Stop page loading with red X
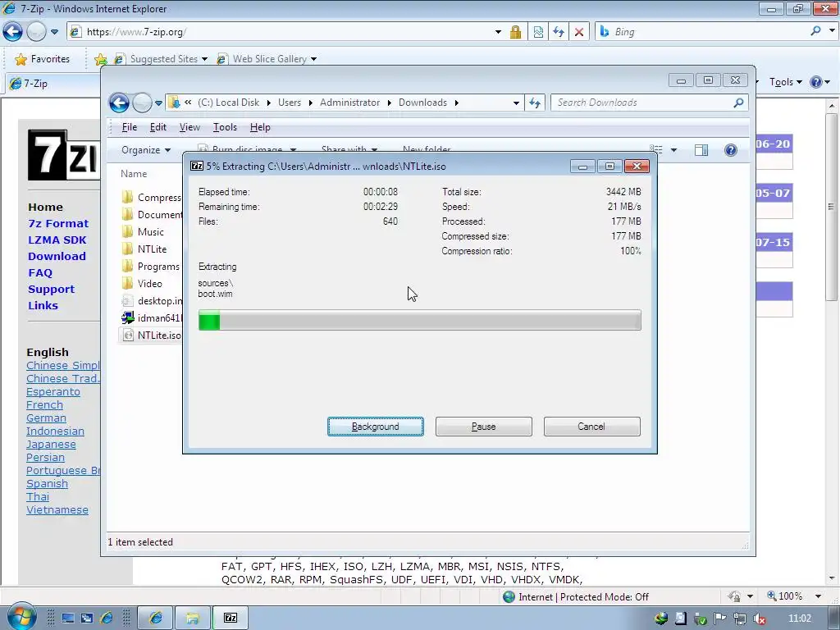 pyautogui.click(x=578, y=32)
